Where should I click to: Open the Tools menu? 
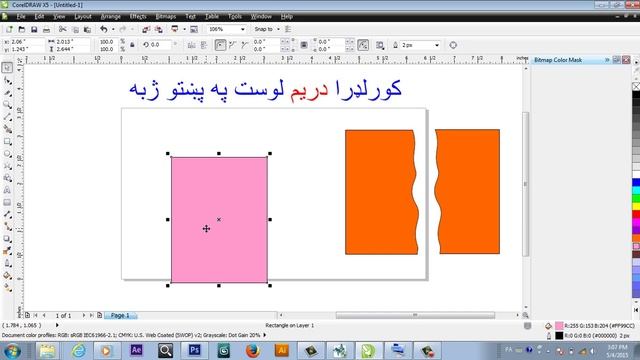[235, 16]
